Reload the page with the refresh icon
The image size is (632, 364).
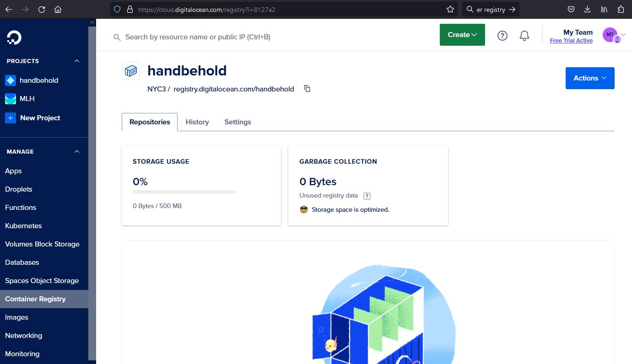coord(42,9)
